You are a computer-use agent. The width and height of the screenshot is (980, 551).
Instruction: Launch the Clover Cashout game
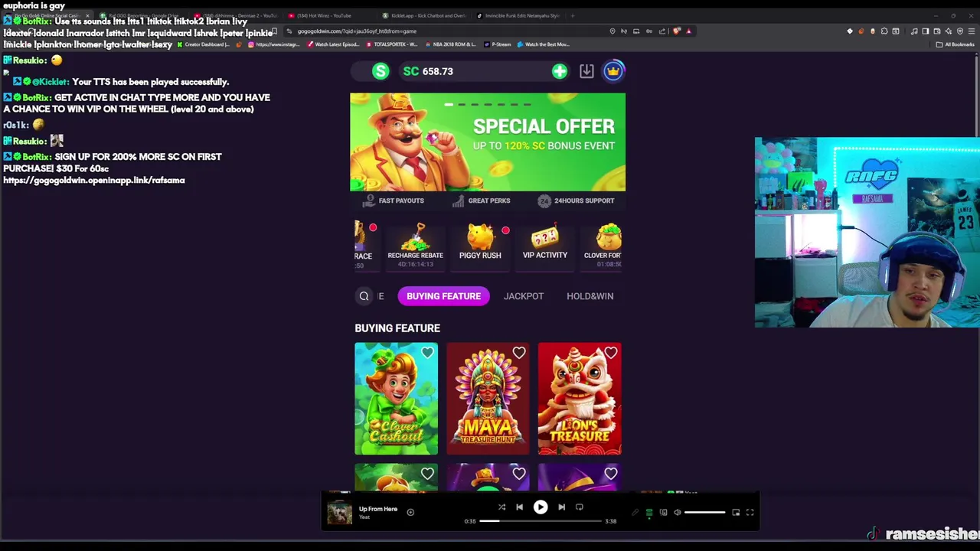pos(397,399)
